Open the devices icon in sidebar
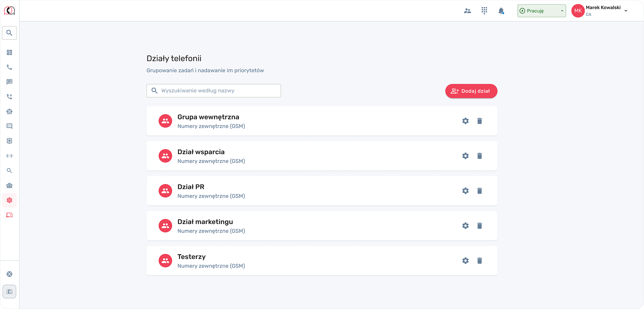Image resolution: width=644 pixels, height=309 pixels. (x=9, y=215)
